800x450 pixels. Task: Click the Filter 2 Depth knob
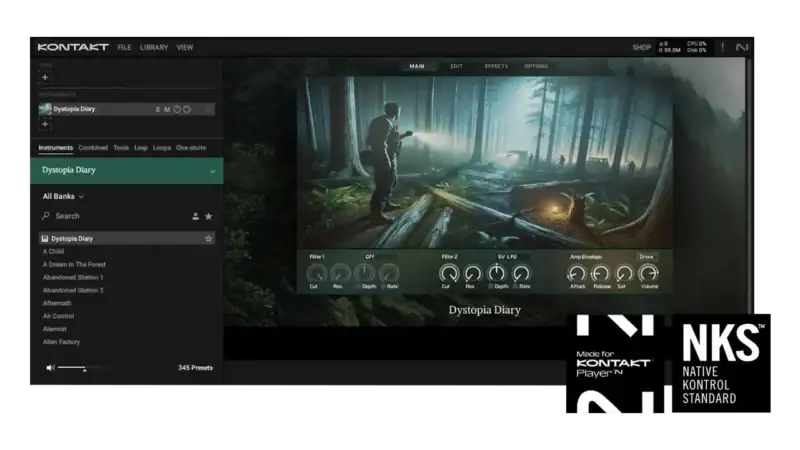click(496, 273)
